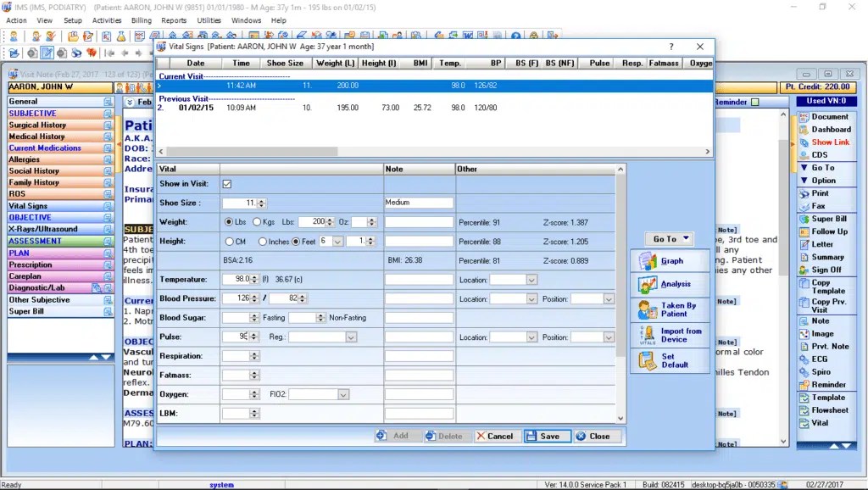Click the Cancel button
The image size is (868, 490).
(495, 437)
